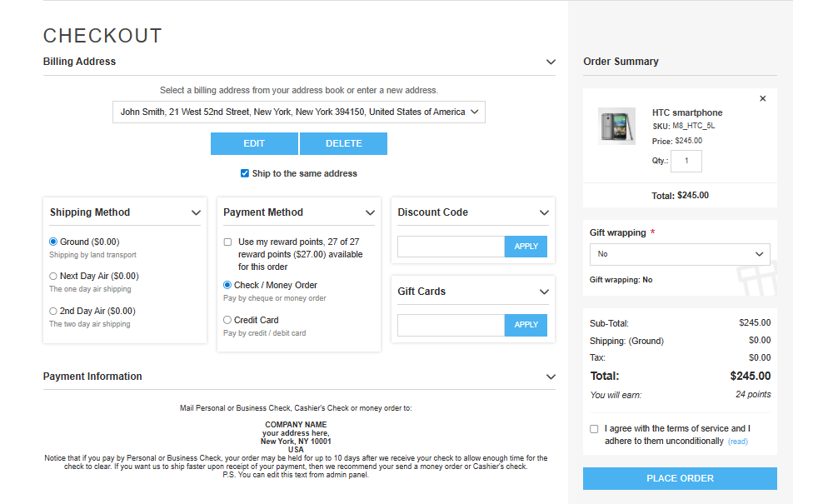Agree to the terms of service checkbox

click(594, 429)
